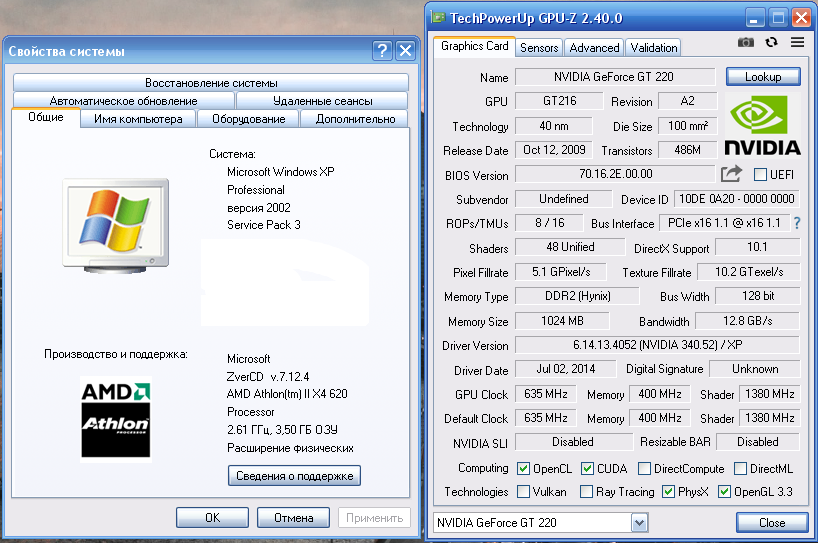Minimize the GPU-Z window

point(754,18)
